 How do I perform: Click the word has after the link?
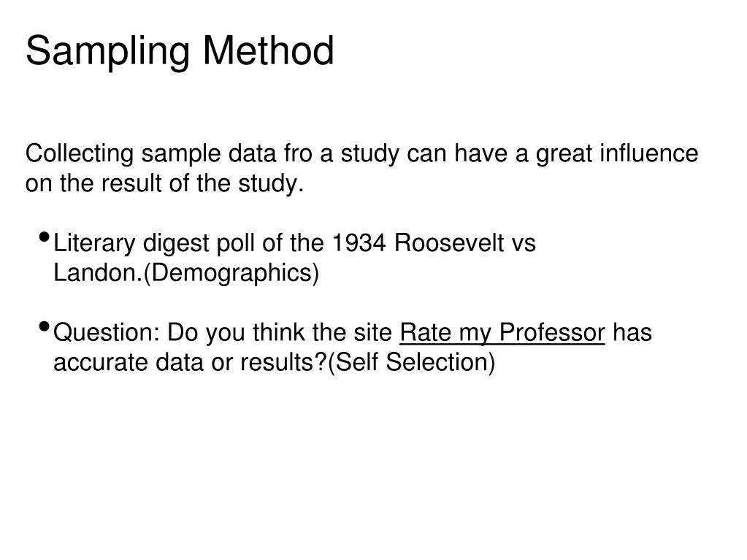pos(632,332)
